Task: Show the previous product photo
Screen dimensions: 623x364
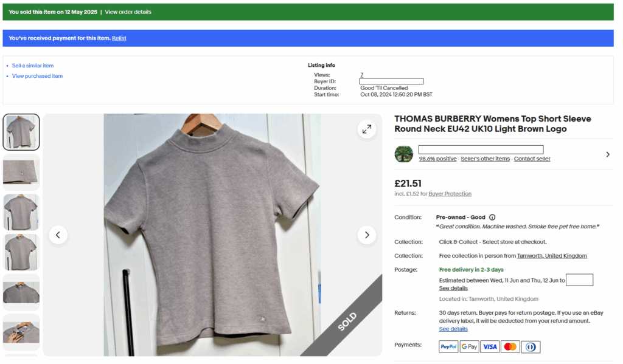Action: coord(58,235)
